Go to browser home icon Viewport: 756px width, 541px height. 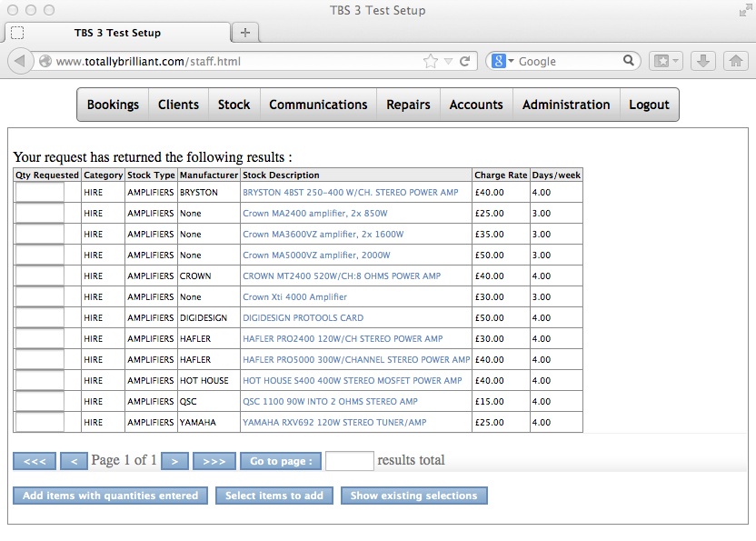735,61
